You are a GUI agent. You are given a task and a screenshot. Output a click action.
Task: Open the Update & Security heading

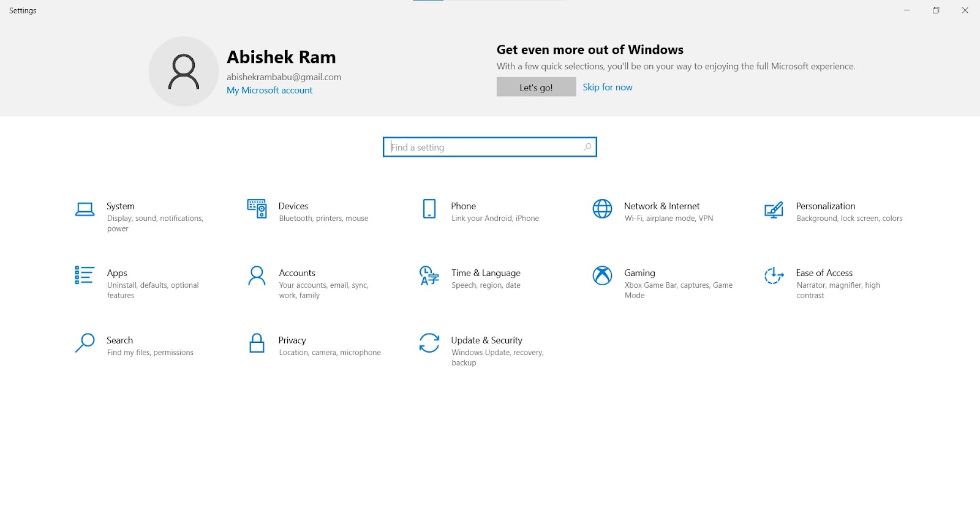tap(487, 340)
